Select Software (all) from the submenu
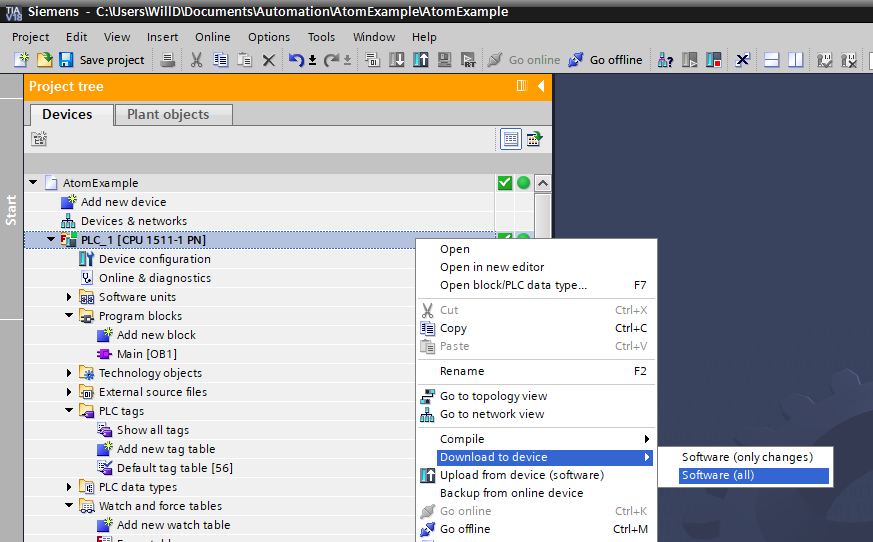 (x=718, y=475)
